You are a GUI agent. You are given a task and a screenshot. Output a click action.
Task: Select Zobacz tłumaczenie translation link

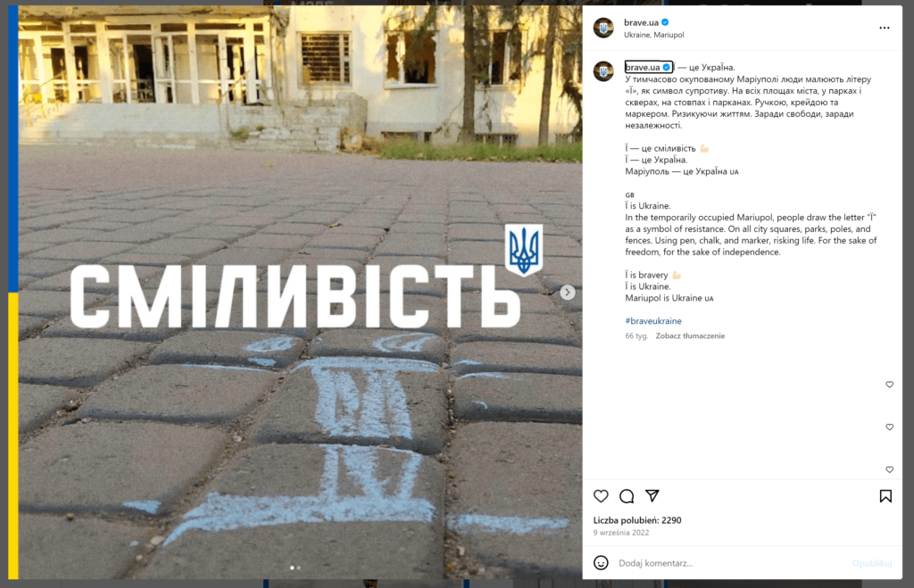tap(690, 336)
